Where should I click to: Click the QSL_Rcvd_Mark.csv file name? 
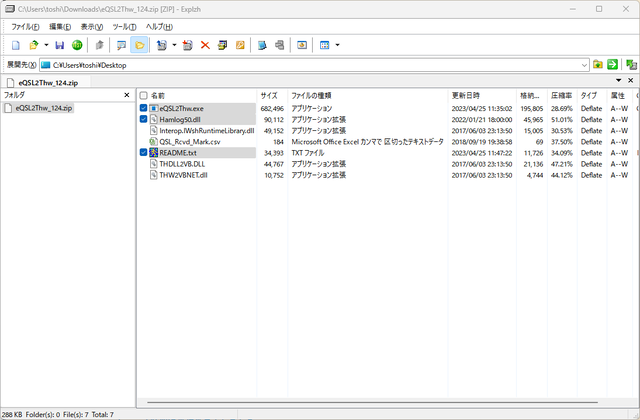coord(190,142)
